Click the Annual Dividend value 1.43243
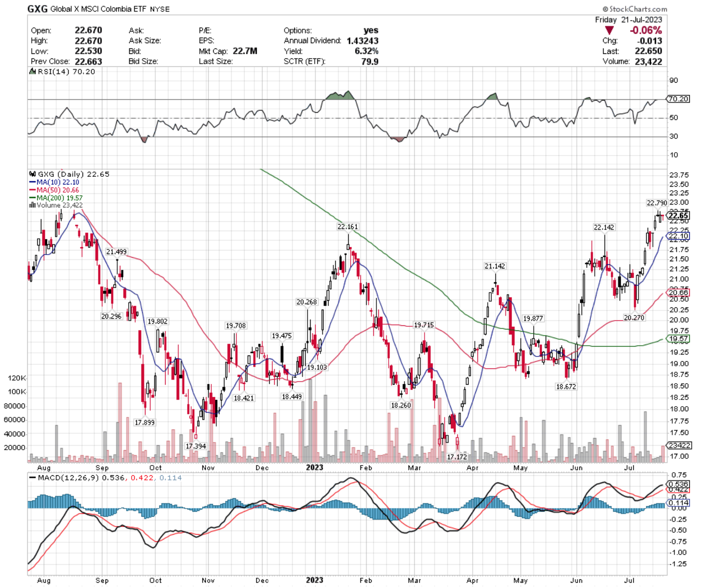Viewport: 701px width, 588px height. pos(362,41)
